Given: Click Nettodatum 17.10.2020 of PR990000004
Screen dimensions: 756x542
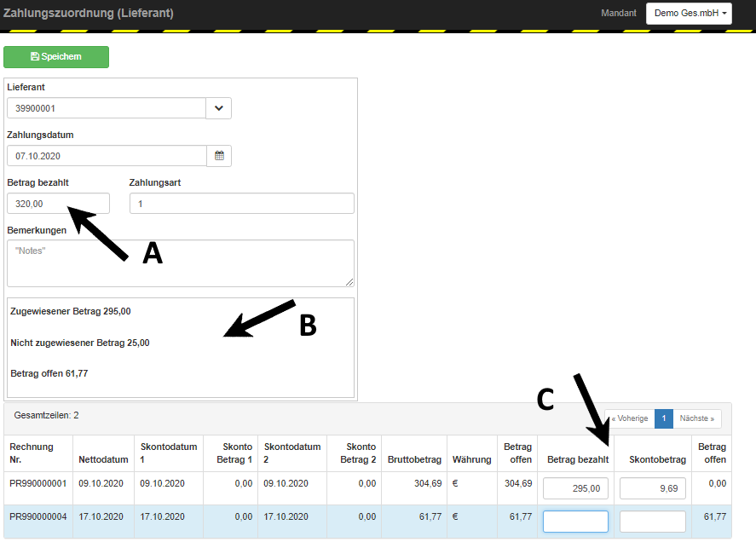Looking at the screenshot, I should pyautogui.click(x=101, y=516).
